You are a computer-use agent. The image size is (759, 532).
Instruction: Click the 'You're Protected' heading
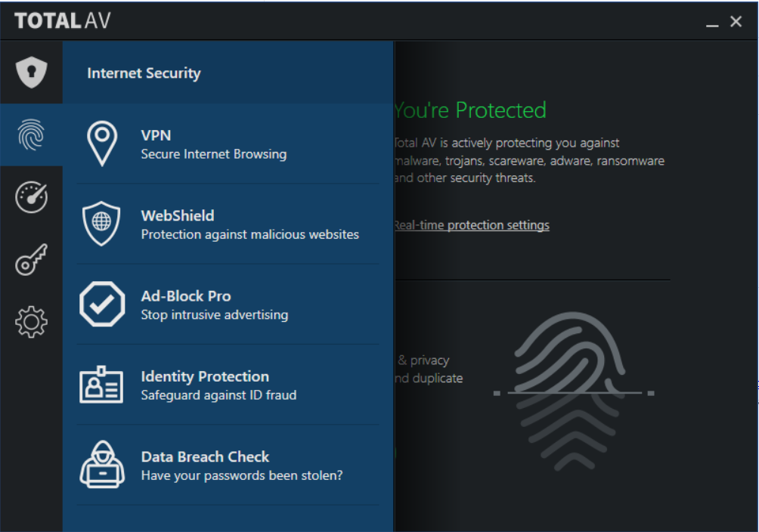[470, 110]
